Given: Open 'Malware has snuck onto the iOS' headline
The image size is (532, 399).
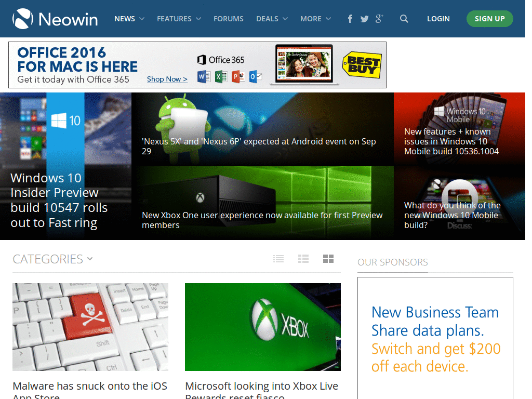Looking at the screenshot, I should tap(90, 390).
